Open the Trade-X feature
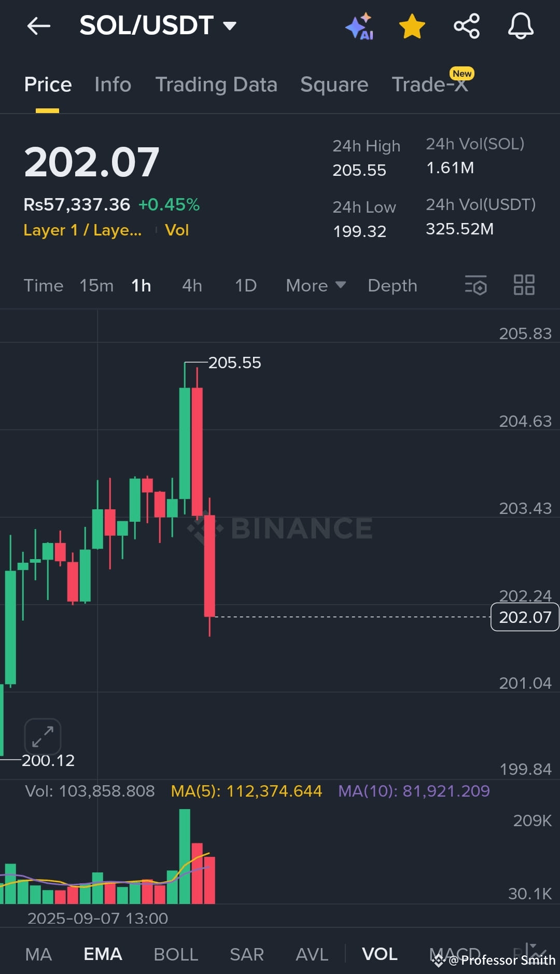Screen dimensions: 560x974 coord(429,85)
